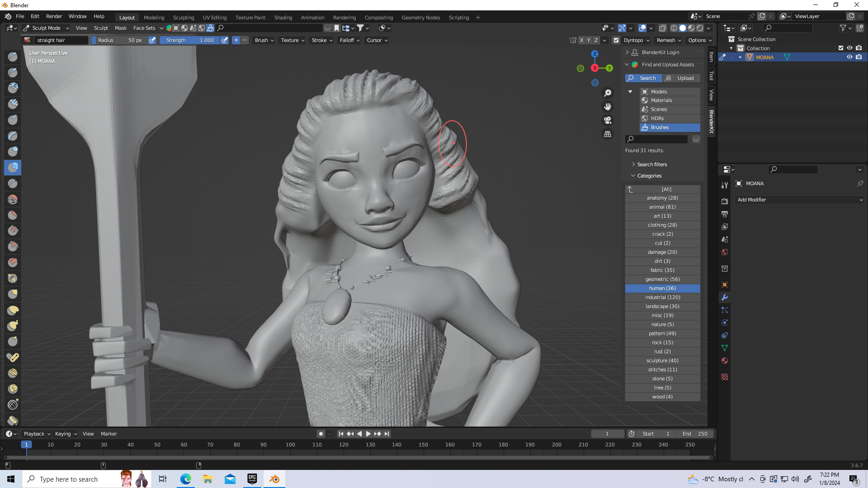The height and width of the screenshot is (488, 868).
Task: Open the Material properties tab icon
Action: [725, 361]
